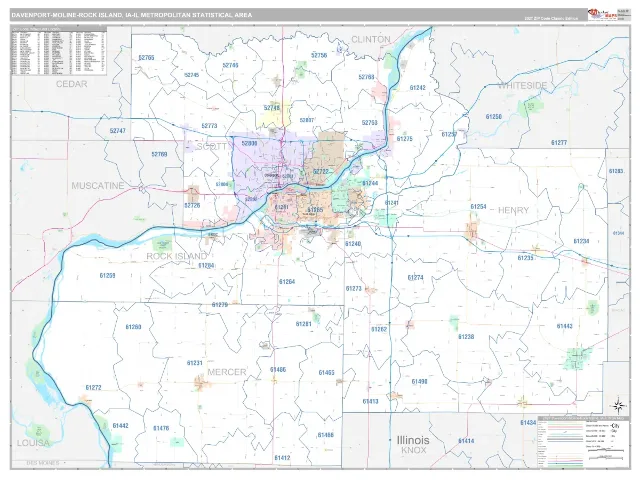This screenshot has width=640, height=480.
Task: Click ZIP code 61238
Action: tap(466, 337)
